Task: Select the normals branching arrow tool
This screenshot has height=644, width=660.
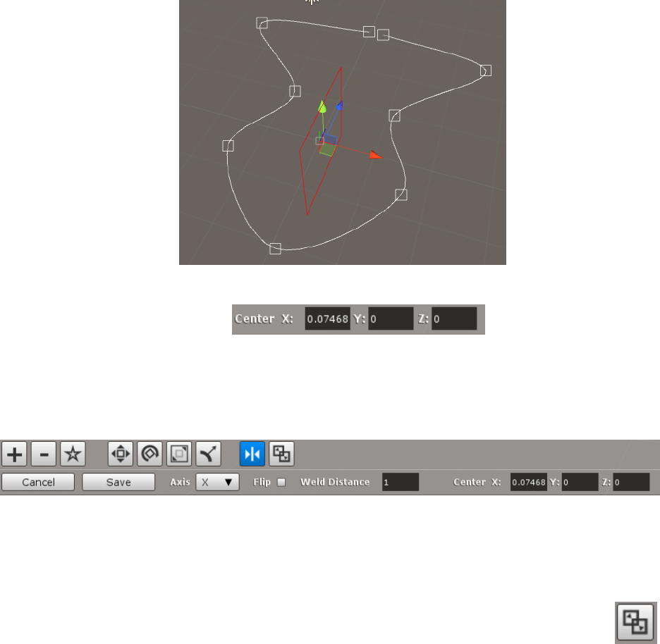Action: (208, 454)
